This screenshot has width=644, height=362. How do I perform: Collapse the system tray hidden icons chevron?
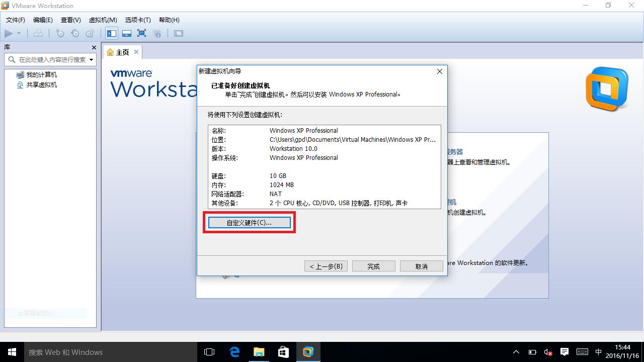point(516,352)
